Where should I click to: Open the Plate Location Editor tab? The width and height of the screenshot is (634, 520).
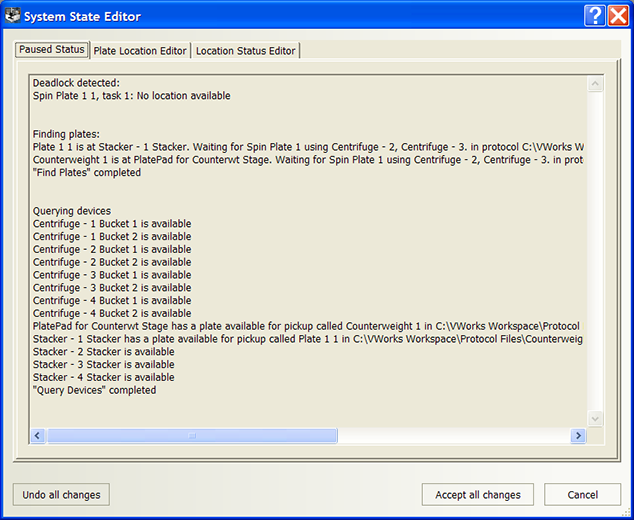pos(140,51)
